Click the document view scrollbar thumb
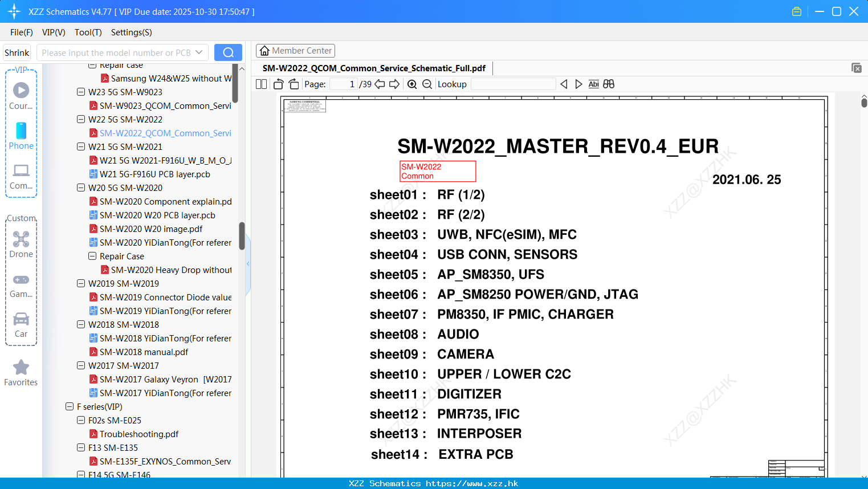The height and width of the screenshot is (489, 868). tap(864, 103)
